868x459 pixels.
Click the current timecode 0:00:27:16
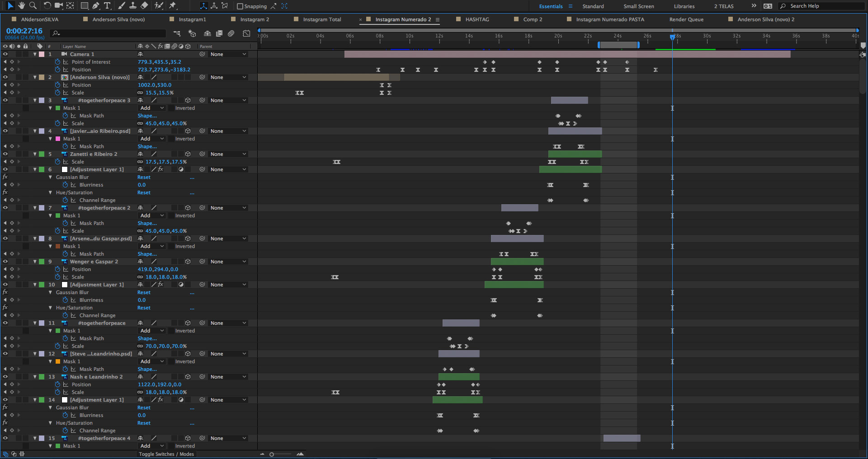[x=24, y=31]
